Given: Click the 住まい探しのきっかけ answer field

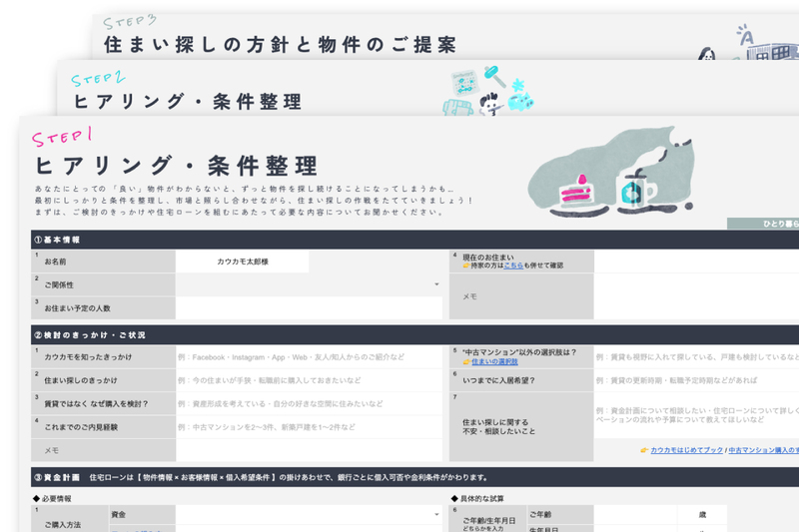Looking at the screenshot, I should click(x=309, y=380).
